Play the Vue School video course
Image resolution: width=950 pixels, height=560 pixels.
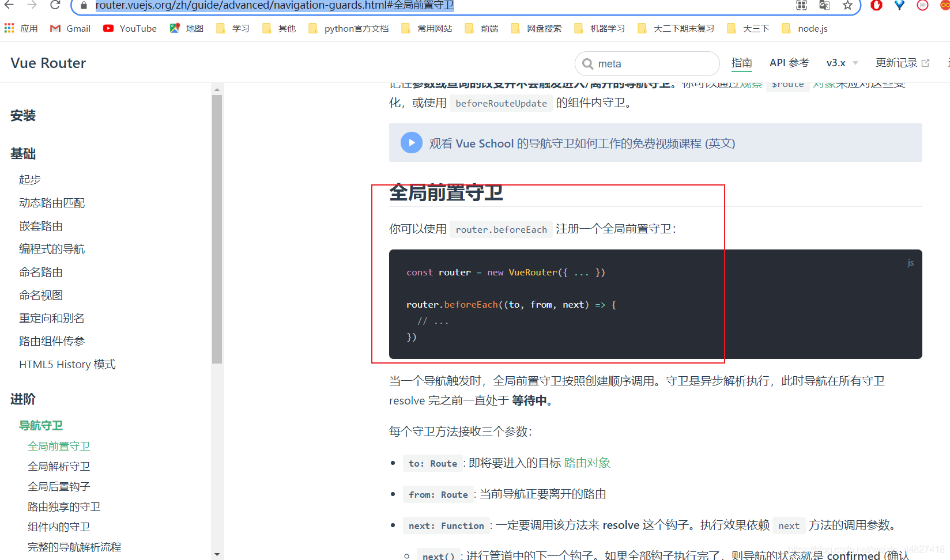(x=411, y=142)
